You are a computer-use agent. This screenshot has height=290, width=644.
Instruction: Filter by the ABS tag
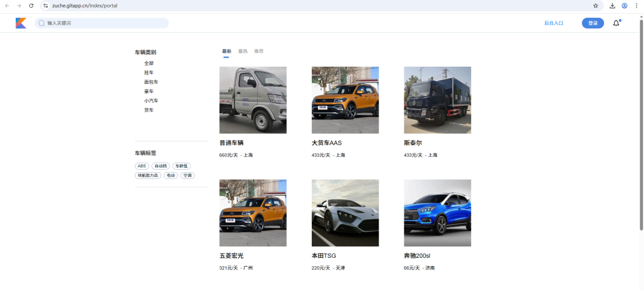point(142,166)
